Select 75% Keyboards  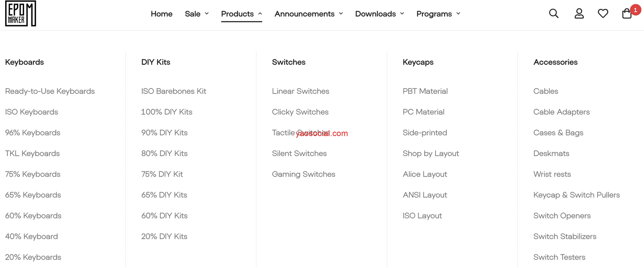tap(33, 174)
